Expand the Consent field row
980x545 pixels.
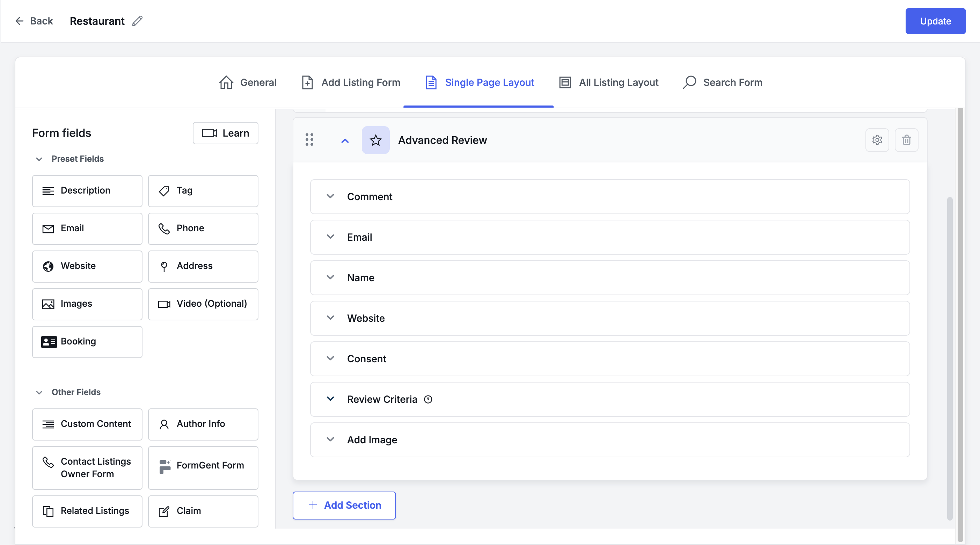pyautogui.click(x=330, y=358)
